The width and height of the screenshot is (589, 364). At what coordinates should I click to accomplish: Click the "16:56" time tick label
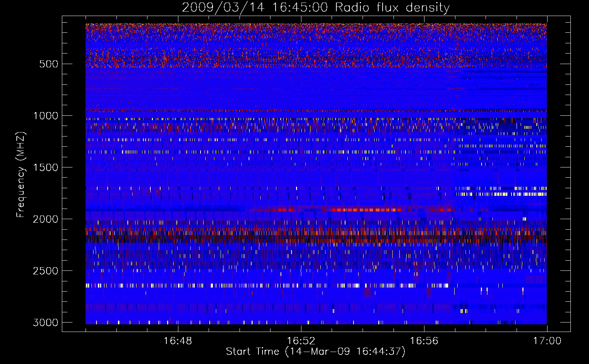[x=424, y=341]
